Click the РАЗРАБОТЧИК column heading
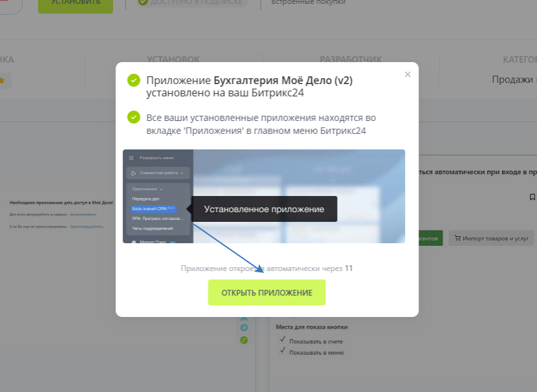Image resolution: width=537 pixels, height=392 pixels. pyautogui.click(x=351, y=60)
